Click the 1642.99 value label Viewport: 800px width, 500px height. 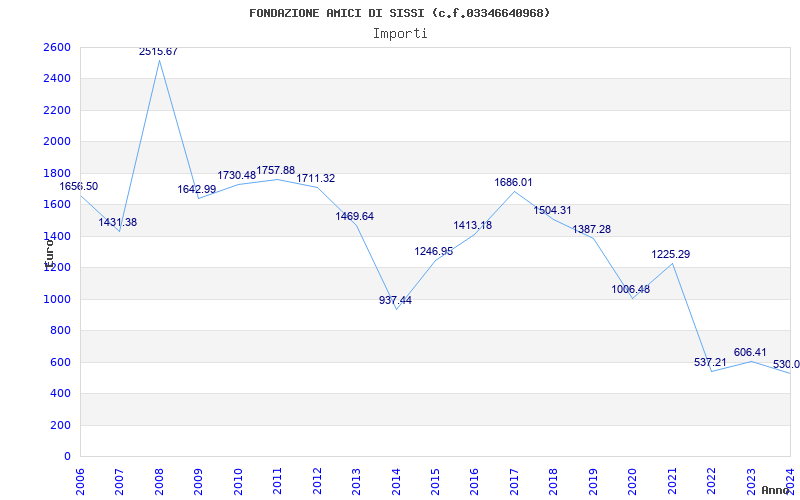(x=196, y=190)
